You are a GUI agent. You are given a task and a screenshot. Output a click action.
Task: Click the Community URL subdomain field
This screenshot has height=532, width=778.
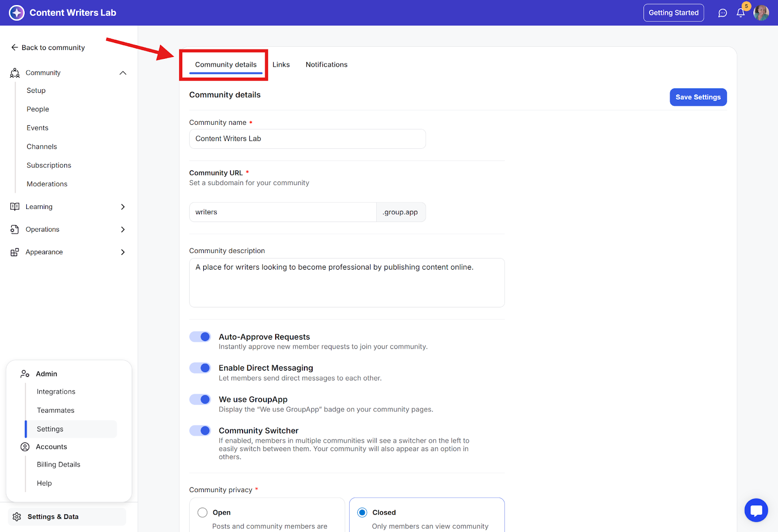tap(283, 212)
